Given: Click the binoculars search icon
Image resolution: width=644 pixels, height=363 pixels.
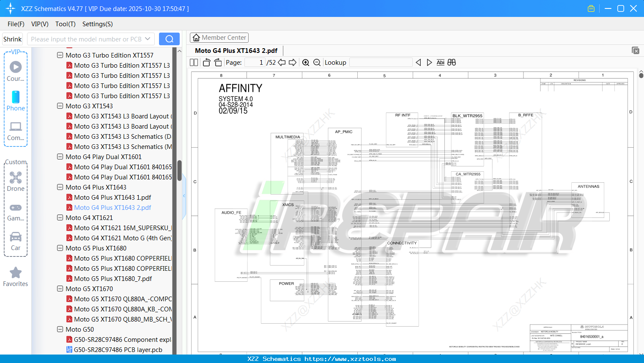Looking at the screenshot, I should pyautogui.click(x=452, y=63).
